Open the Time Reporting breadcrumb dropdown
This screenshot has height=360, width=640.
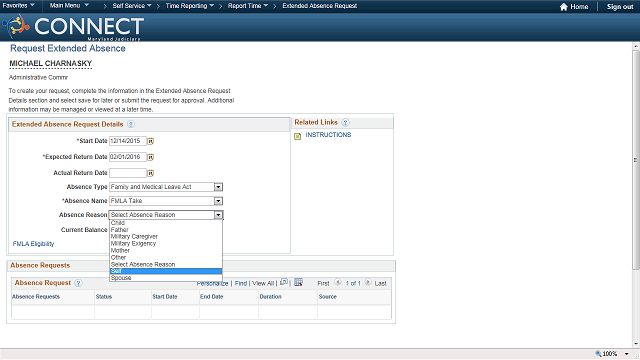pyautogui.click(x=190, y=6)
